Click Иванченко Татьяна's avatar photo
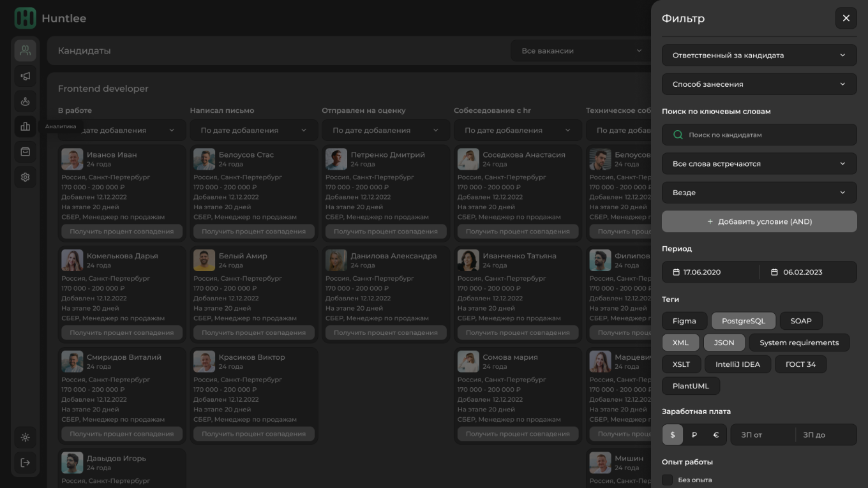This screenshot has height=488, width=868. [x=468, y=260]
